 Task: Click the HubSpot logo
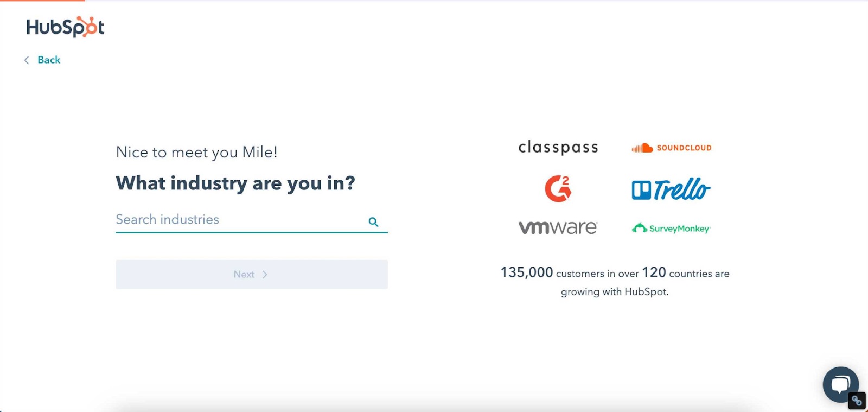(x=65, y=27)
